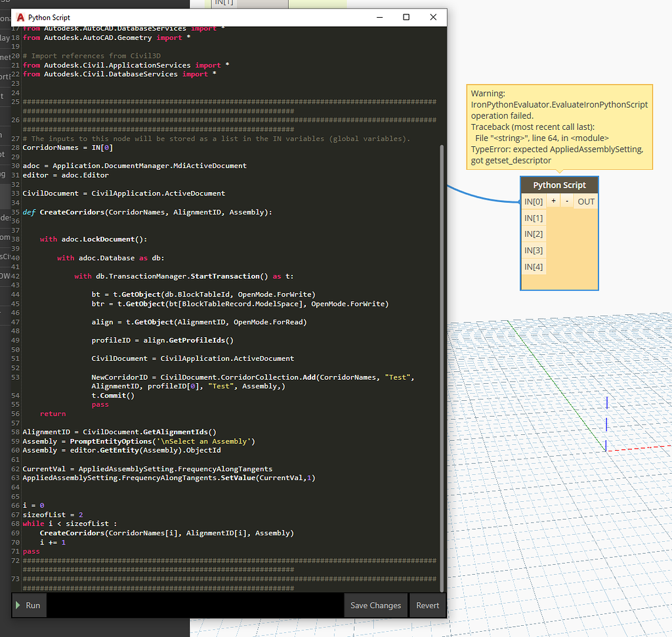Remove an input port using the - icon

(x=566, y=201)
